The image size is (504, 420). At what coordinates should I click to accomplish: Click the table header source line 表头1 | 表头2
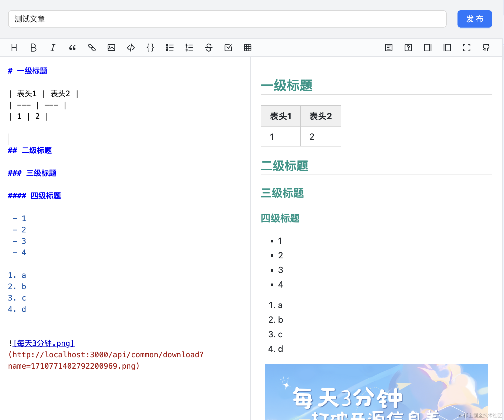[x=43, y=94]
